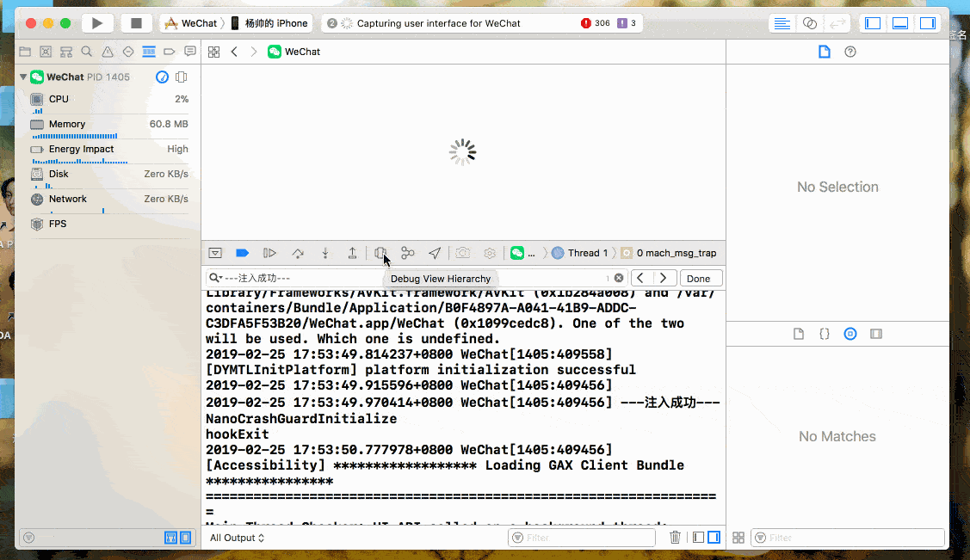Show the Code Snippet library
The height and width of the screenshot is (560, 970).
pyautogui.click(x=825, y=334)
